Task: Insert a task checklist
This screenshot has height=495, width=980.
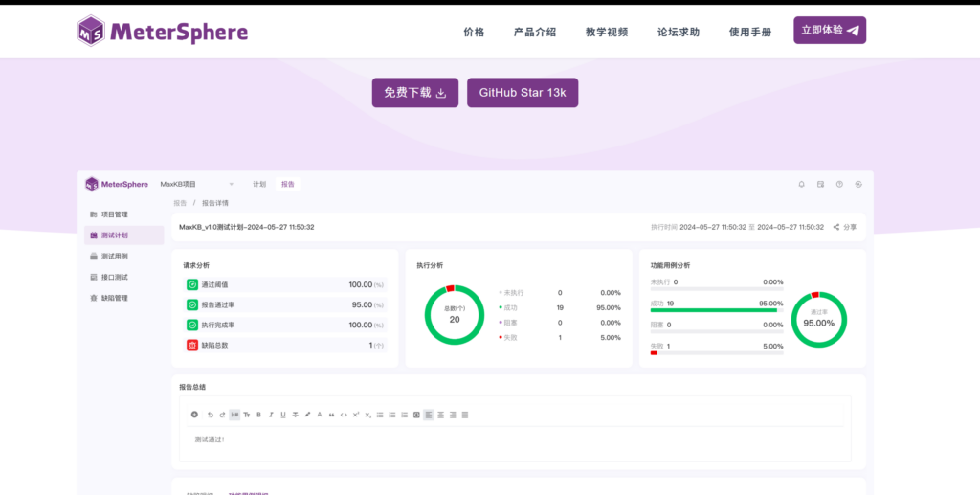Action: (405, 415)
